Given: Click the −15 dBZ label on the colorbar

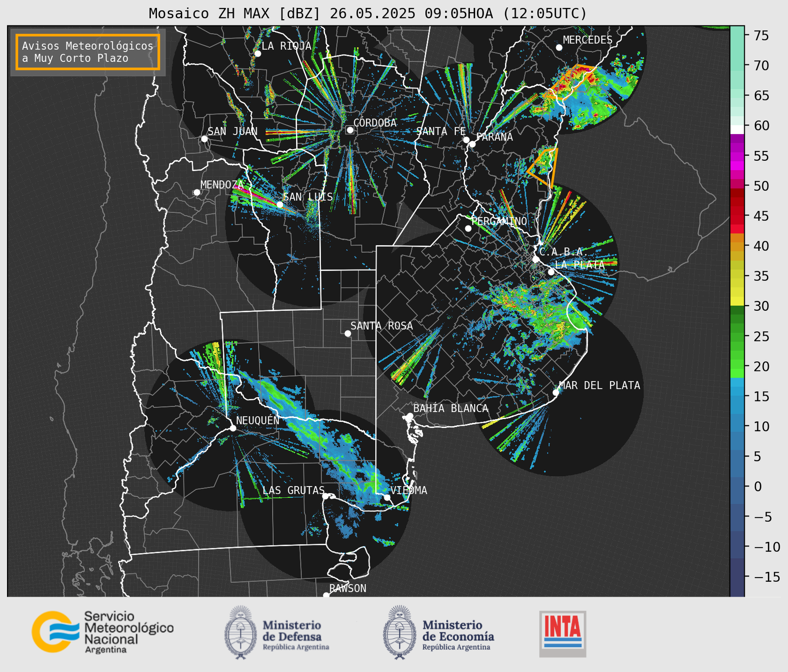Looking at the screenshot, I should 767,577.
